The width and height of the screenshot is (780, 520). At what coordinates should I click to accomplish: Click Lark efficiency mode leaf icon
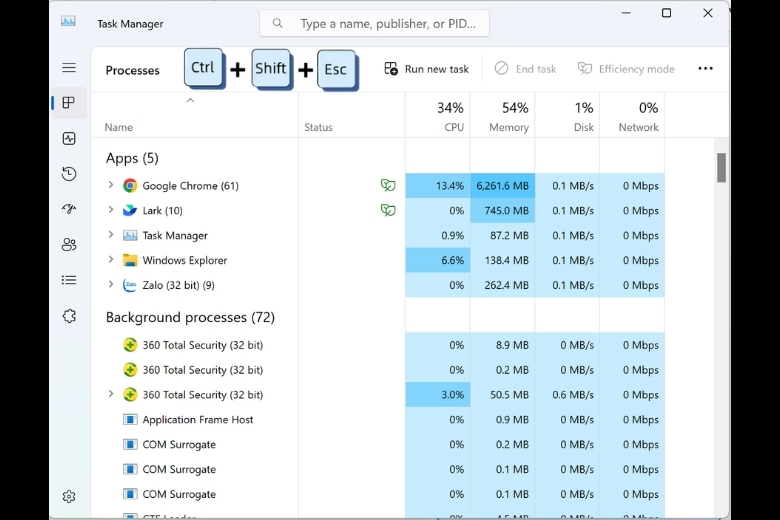(x=388, y=210)
